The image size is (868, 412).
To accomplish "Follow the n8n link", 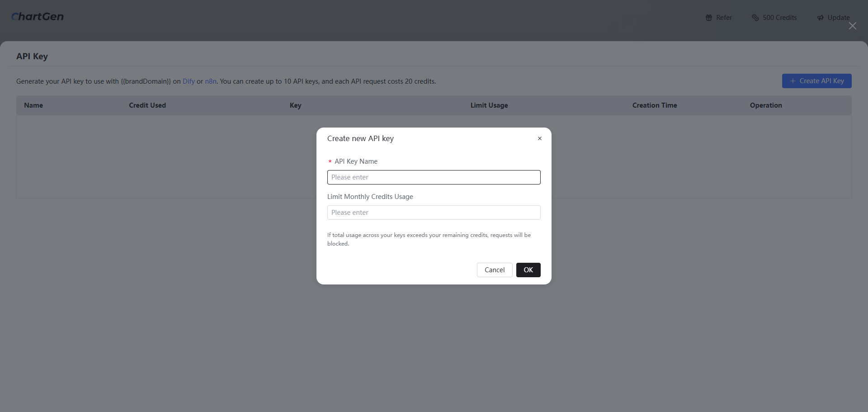I will (x=211, y=81).
